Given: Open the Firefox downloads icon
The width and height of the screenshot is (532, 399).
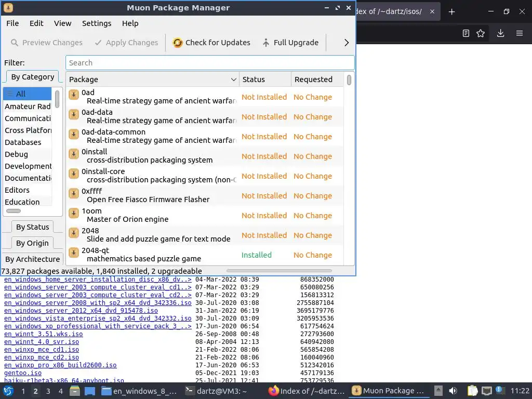Looking at the screenshot, I should [x=500, y=33].
